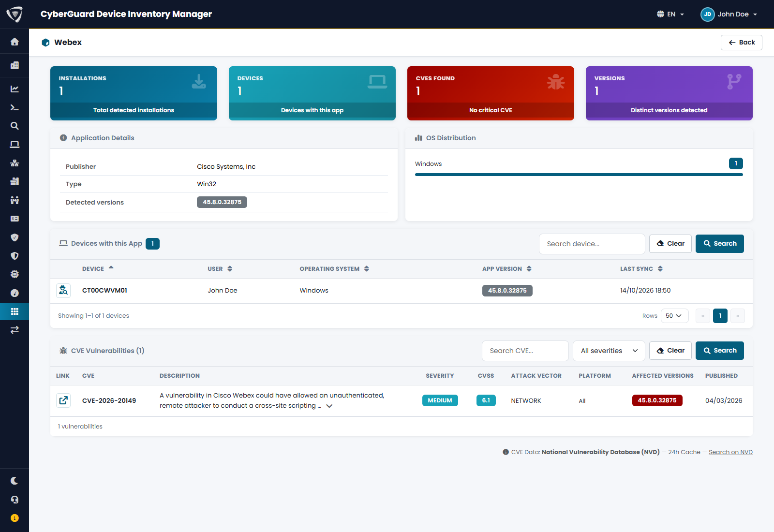Click the Search CVE input field
The height and width of the screenshot is (532, 774).
525,351
